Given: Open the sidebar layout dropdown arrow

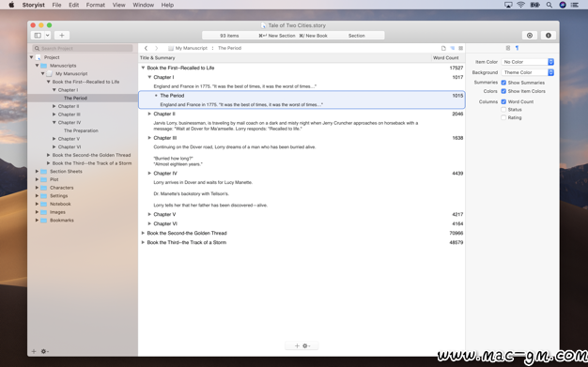Looking at the screenshot, I should (48, 36).
